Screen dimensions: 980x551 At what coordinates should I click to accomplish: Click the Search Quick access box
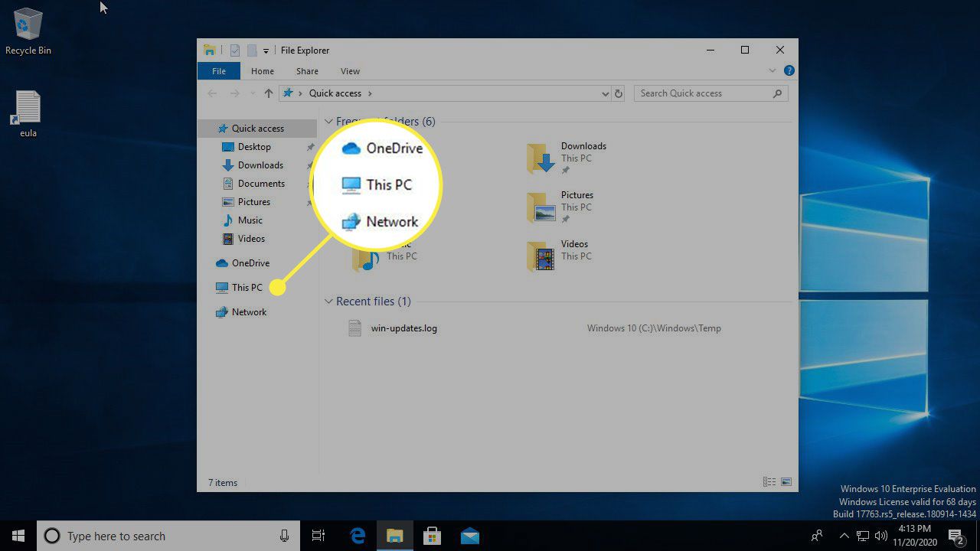click(710, 93)
